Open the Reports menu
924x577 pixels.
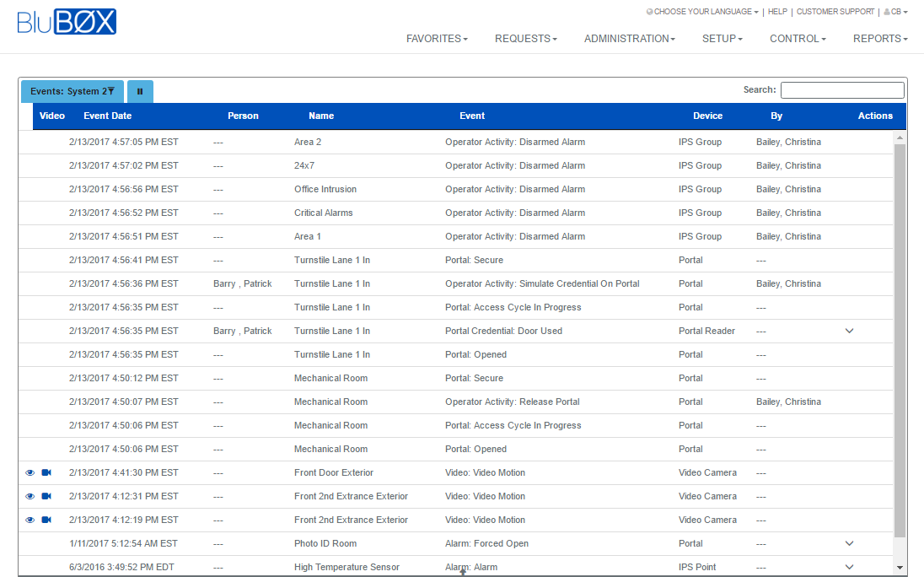[x=879, y=39]
